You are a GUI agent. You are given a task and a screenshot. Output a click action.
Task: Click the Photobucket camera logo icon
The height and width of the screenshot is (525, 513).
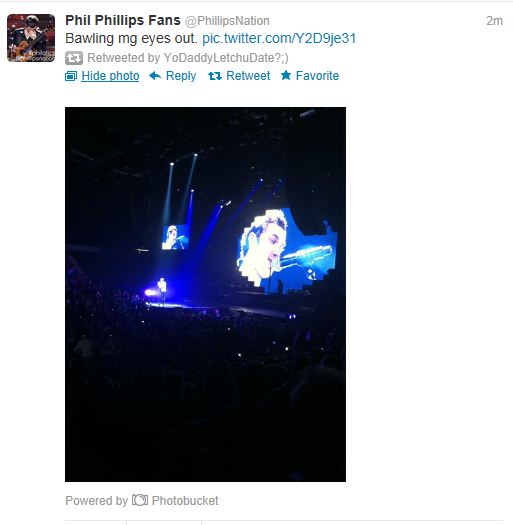(140, 500)
